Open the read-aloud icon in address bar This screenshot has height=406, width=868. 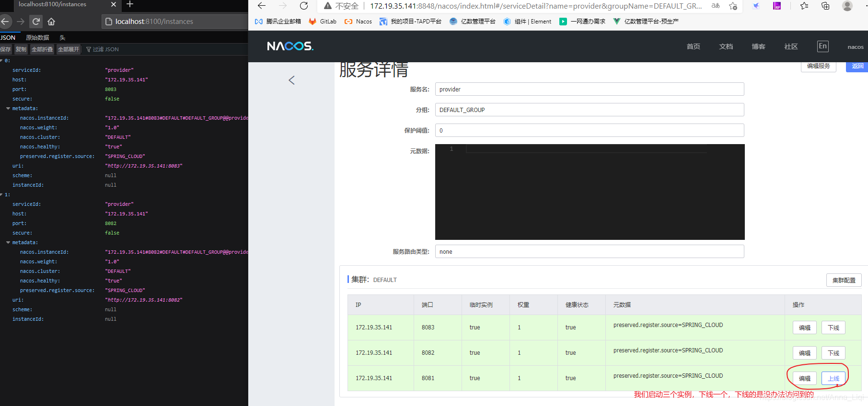716,6
